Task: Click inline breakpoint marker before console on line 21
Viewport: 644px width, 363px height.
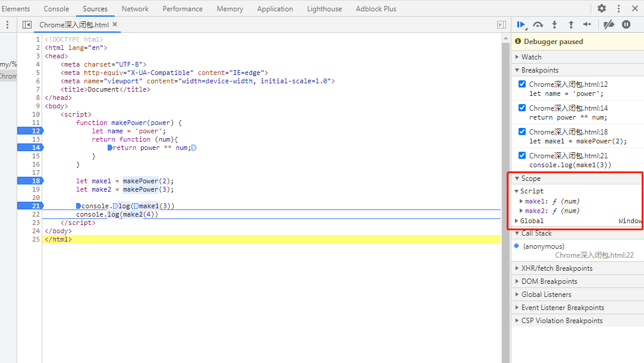Action: pyautogui.click(x=78, y=206)
